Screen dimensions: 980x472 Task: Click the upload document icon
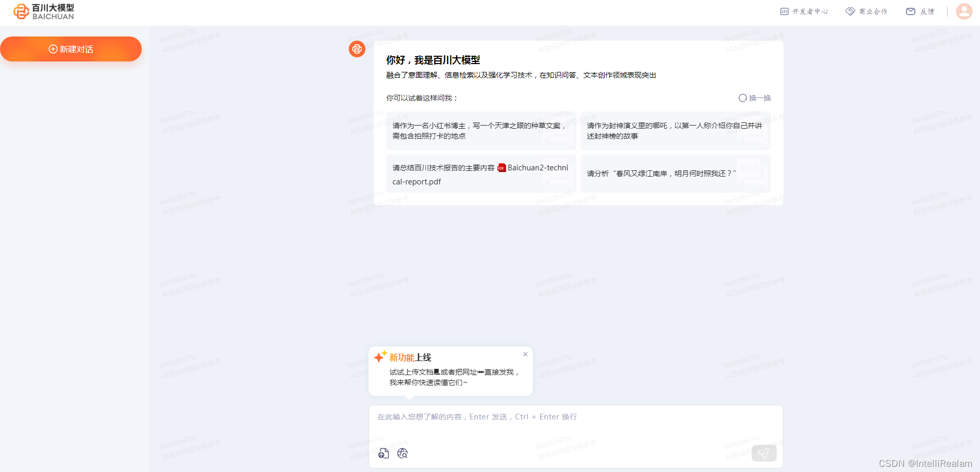[384, 453]
